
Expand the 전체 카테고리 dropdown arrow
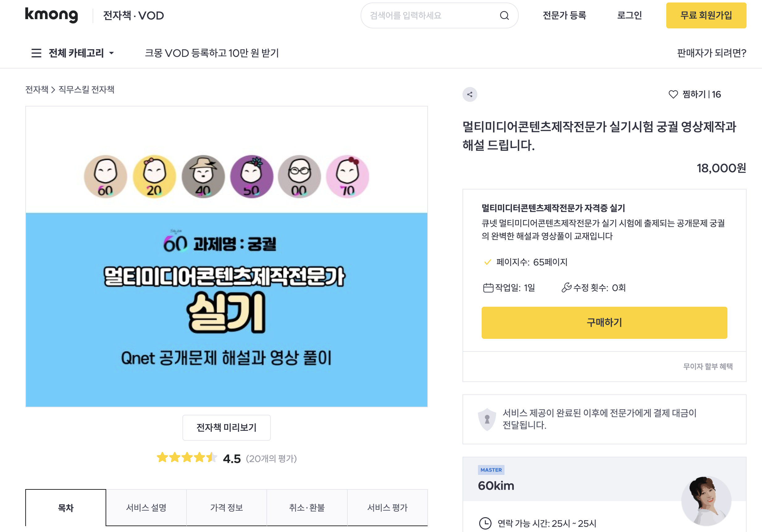111,53
